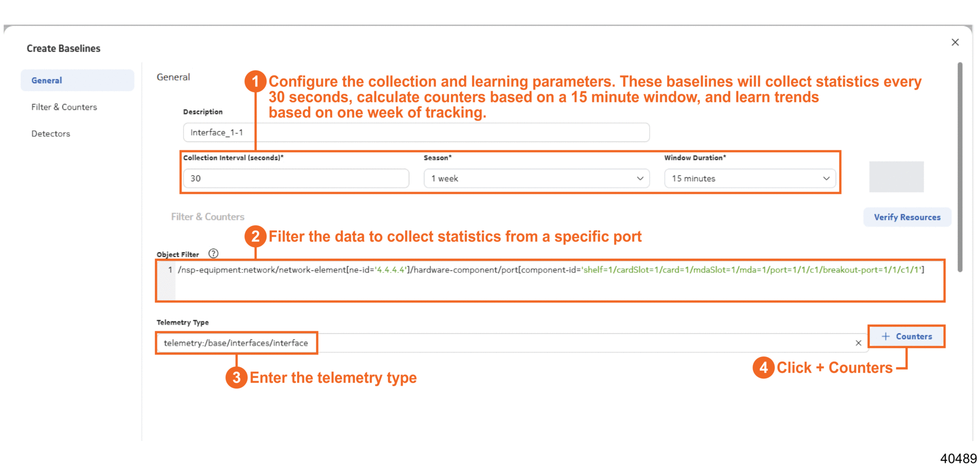Click the Verify Resources button
The width and height of the screenshot is (980, 470).
(x=907, y=217)
